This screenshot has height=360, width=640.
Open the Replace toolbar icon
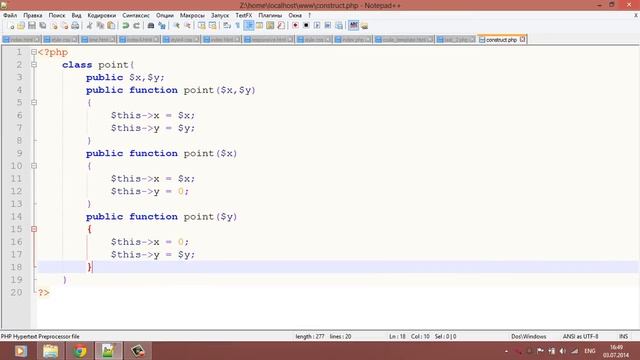pyautogui.click(x=162, y=26)
